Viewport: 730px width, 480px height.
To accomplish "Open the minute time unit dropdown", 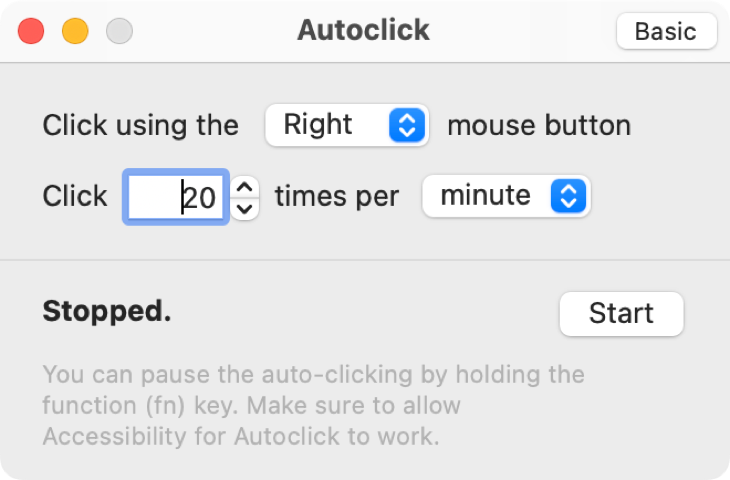I will tap(506, 196).
